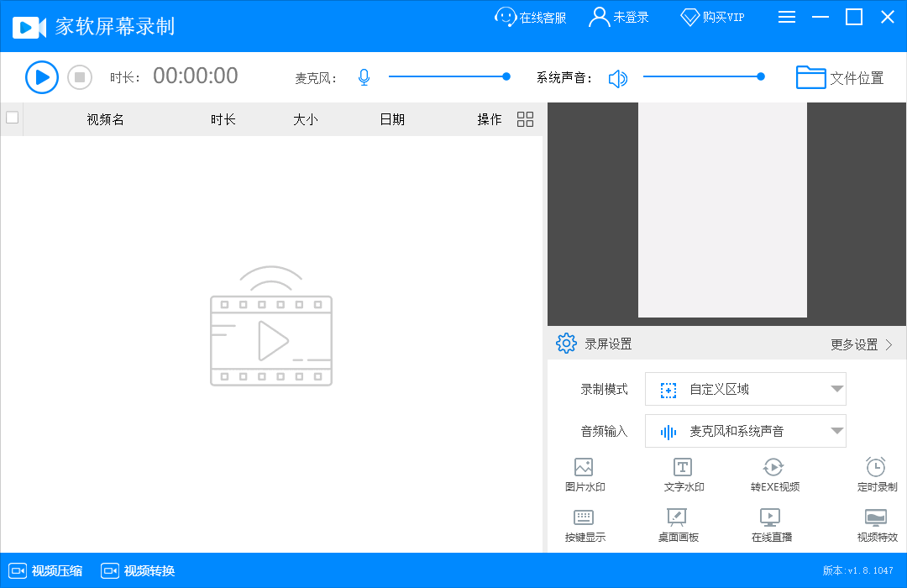This screenshot has width=907, height=588.
Task: Expand the 录制模式 dropdown
Action: [746, 389]
